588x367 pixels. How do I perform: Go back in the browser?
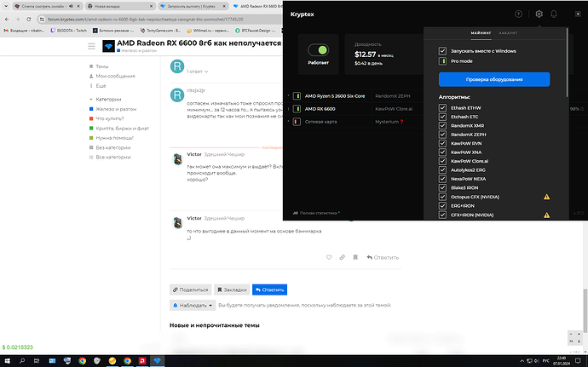click(x=7, y=19)
